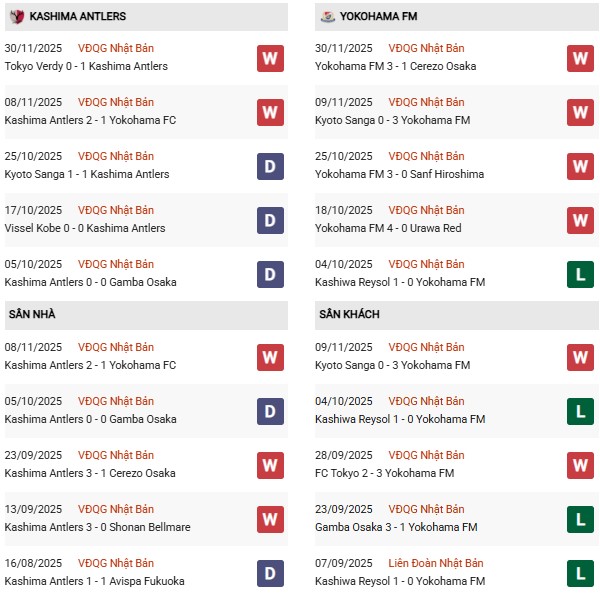Click W badge beside Kashima Antlers 3-0 Shonan Bellmare

point(270,518)
